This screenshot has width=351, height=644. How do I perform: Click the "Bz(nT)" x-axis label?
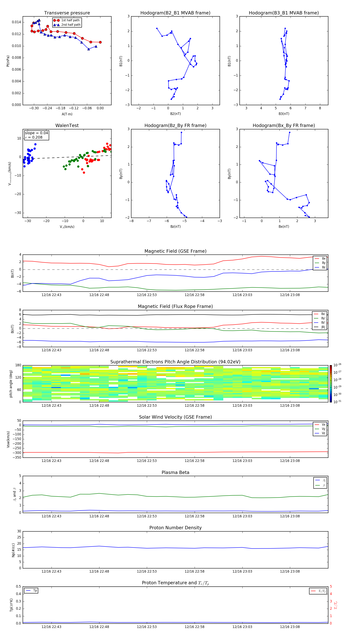coord(175,227)
